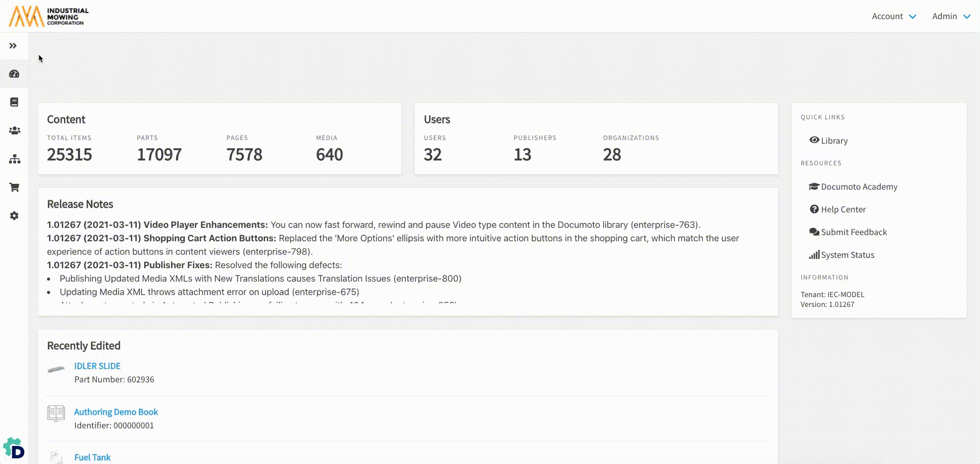Open the users group icon in sidebar

click(14, 131)
